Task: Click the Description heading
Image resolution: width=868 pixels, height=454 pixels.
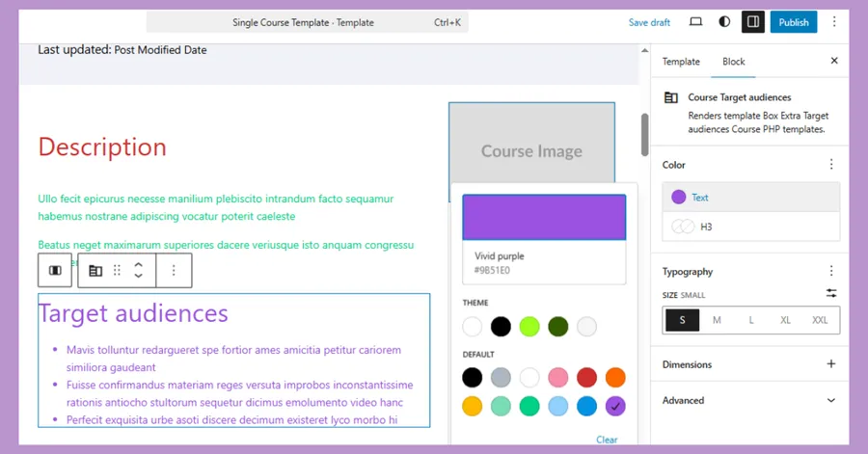Action: [102, 147]
